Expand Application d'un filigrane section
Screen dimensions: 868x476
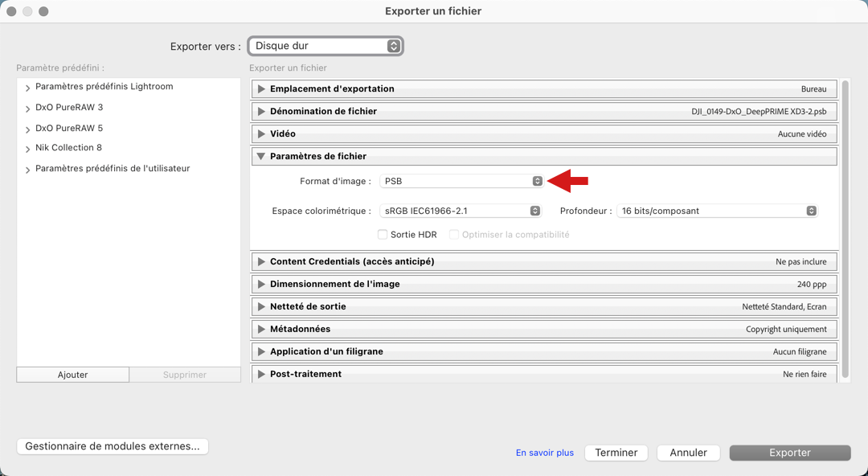(x=261, y=352)
